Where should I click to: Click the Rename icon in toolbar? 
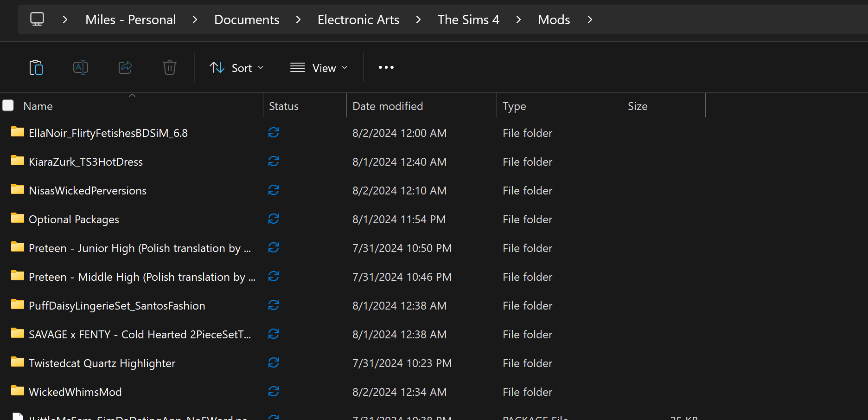coord(81,68)
